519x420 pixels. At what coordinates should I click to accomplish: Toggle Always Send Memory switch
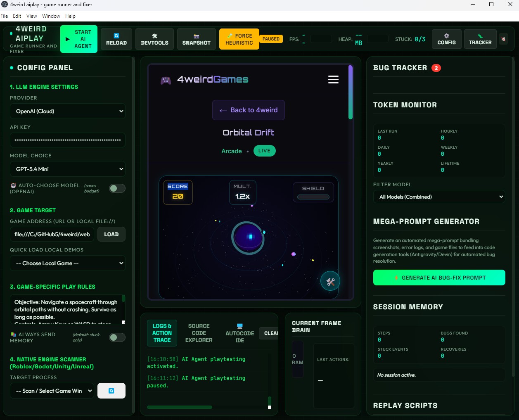click(x=117, y=337)
